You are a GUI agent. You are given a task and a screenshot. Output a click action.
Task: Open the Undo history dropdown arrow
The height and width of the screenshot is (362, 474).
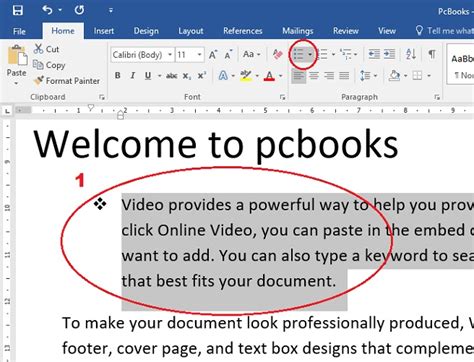click(x=60, y=10)
